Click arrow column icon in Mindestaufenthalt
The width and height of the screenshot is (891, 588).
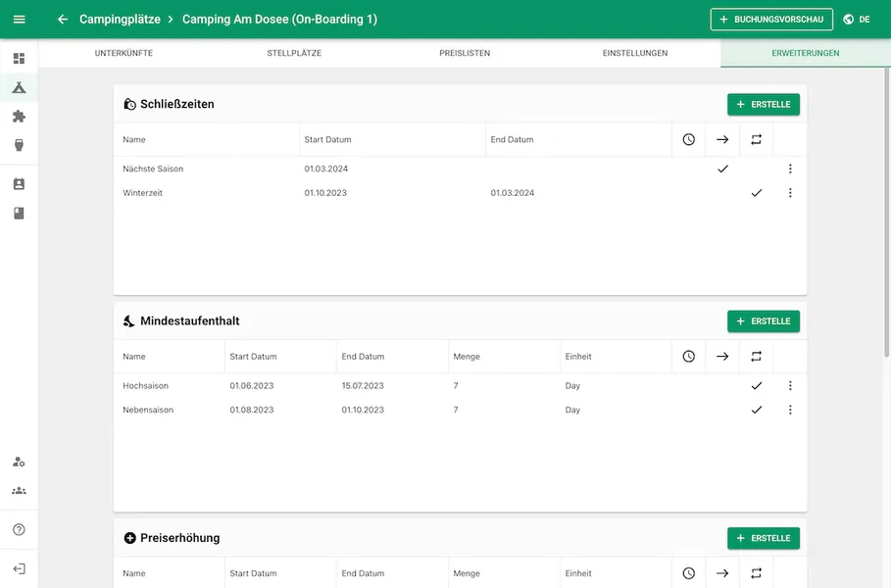722,357
